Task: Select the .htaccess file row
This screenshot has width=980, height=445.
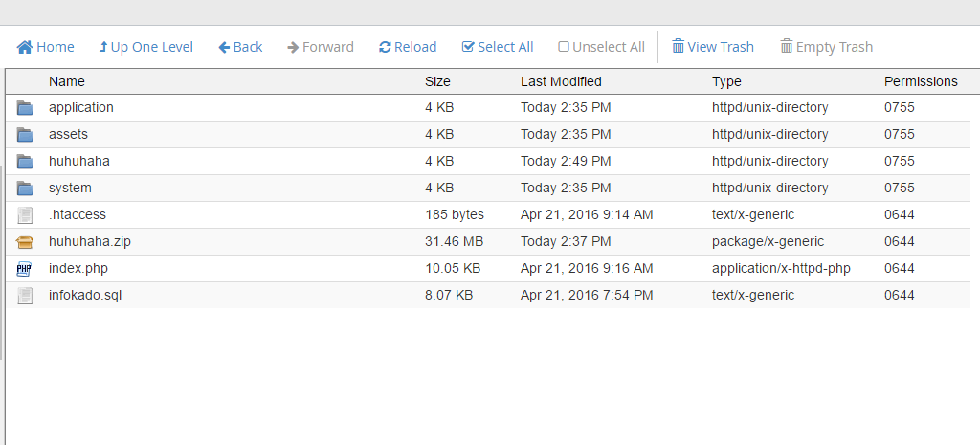Action: click(x=78, y=214)
